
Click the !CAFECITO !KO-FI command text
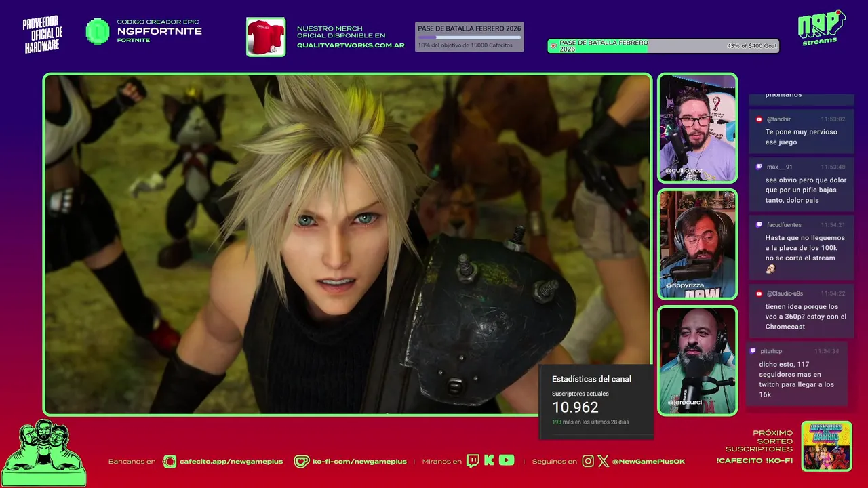click(754, 461)
